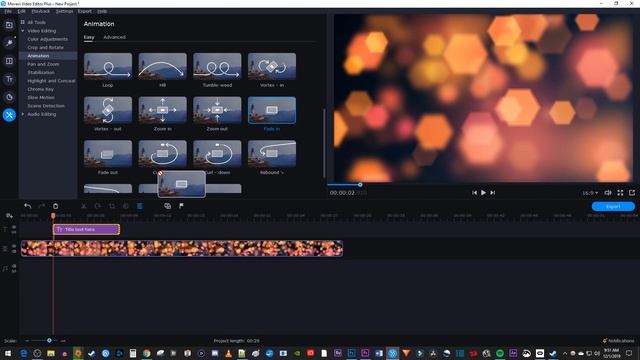640x360 pixels.
Task: Choose the Loop animation preset
Action: coord(108,66)
